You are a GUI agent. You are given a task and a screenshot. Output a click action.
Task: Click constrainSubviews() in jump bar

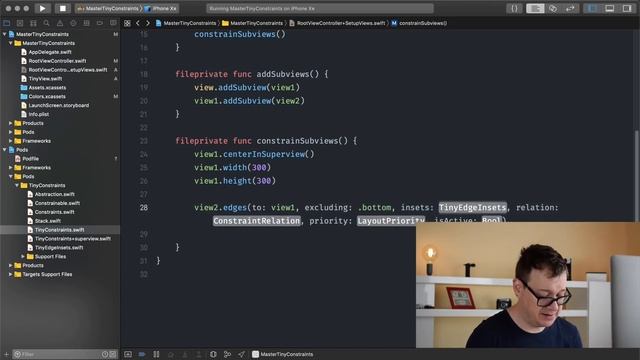pos(419,23)
